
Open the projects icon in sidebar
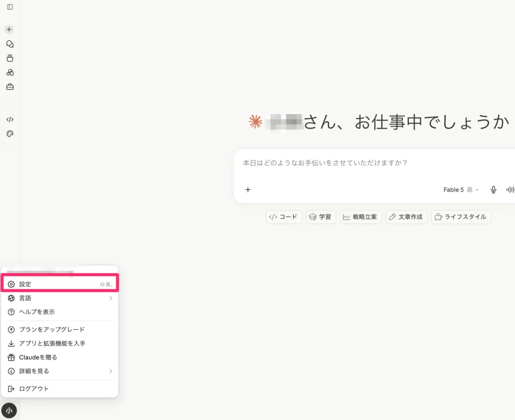pos(10,58)
